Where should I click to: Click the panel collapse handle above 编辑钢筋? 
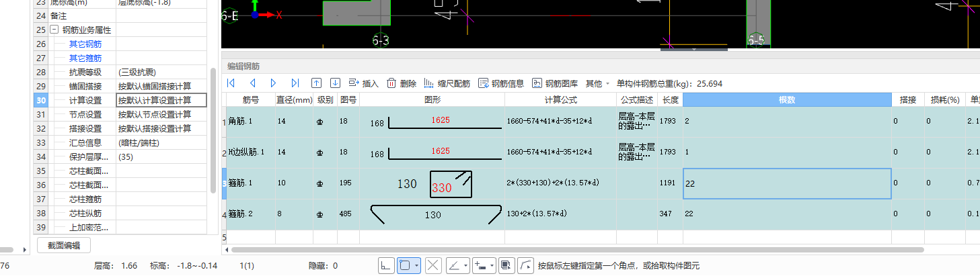[x=694, y=48]
